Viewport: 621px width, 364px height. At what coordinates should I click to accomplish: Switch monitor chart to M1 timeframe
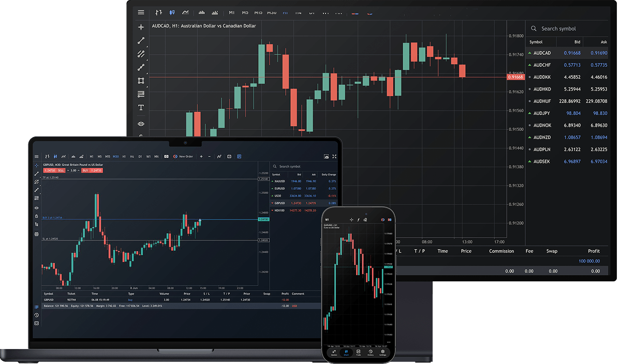232,12
